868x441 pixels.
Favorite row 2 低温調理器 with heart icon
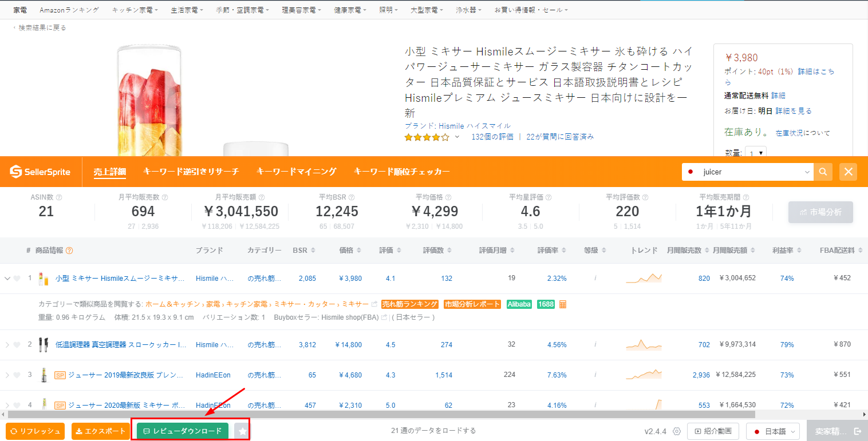pyautogui.click(x=17, y=345)
